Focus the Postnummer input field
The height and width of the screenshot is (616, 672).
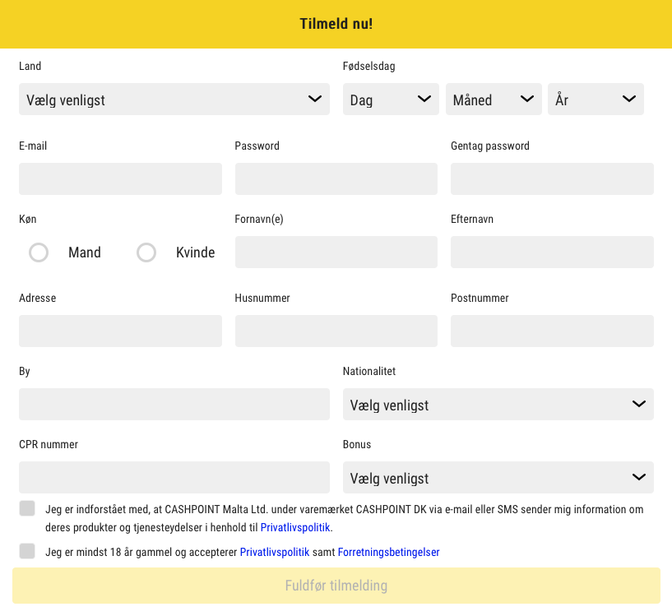tap(552, 331)
